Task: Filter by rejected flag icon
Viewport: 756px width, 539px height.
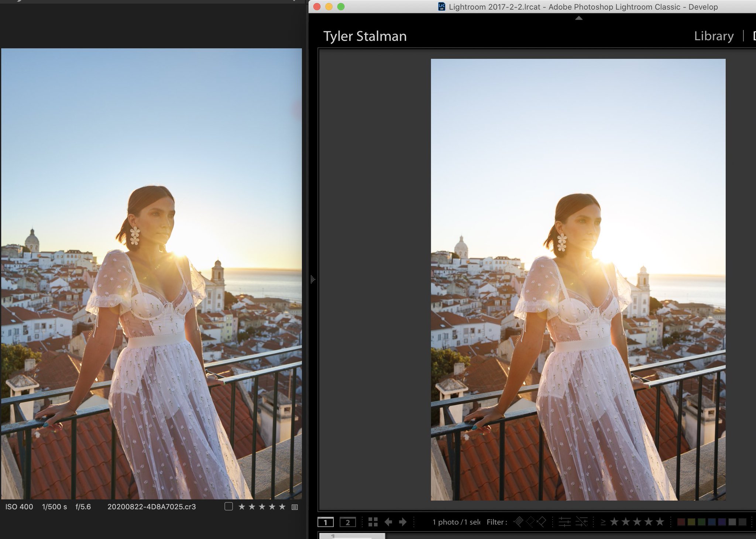Action: coord(542,522)
